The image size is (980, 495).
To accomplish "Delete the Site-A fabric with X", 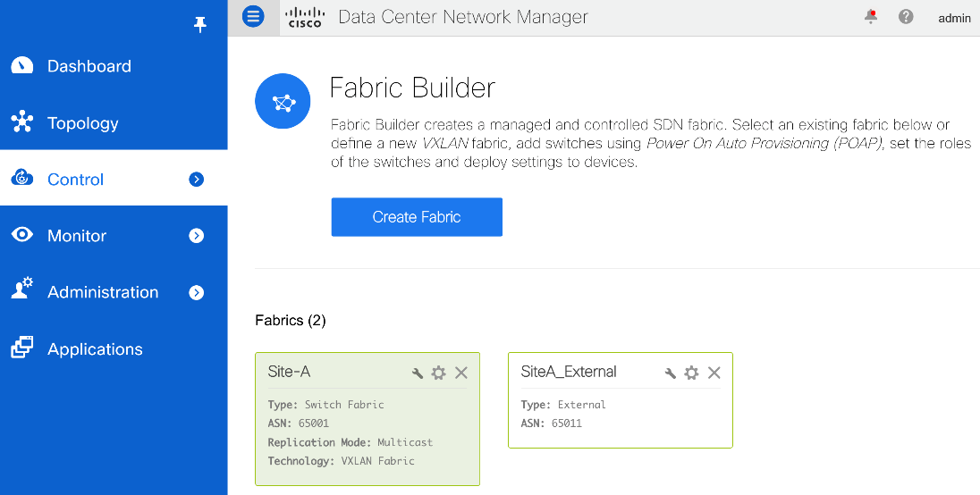I will (461, 373).
